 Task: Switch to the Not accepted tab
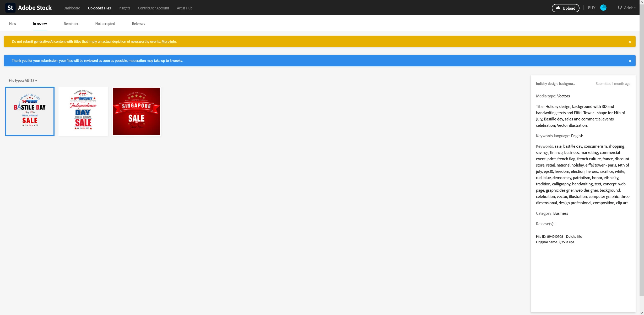click(x=105, y=24)
